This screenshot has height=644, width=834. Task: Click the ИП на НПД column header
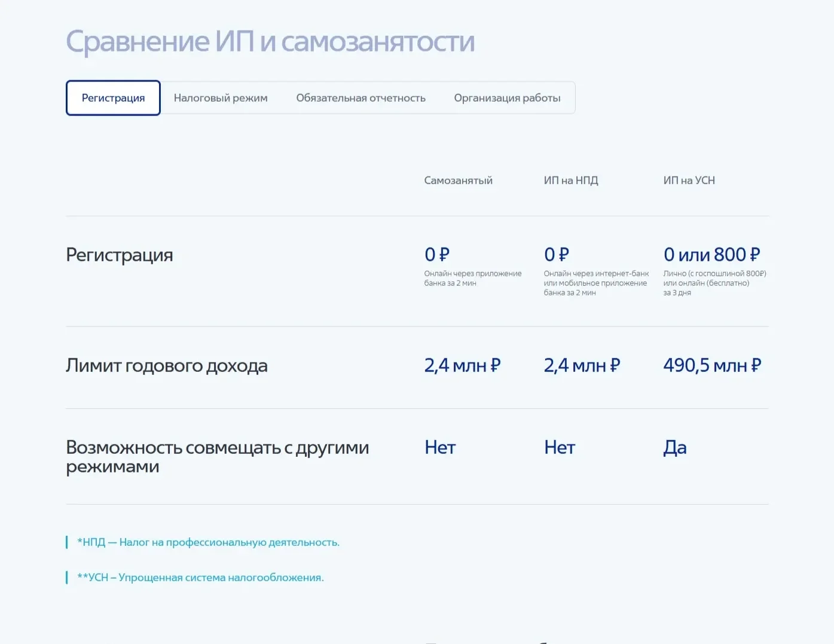571,181
